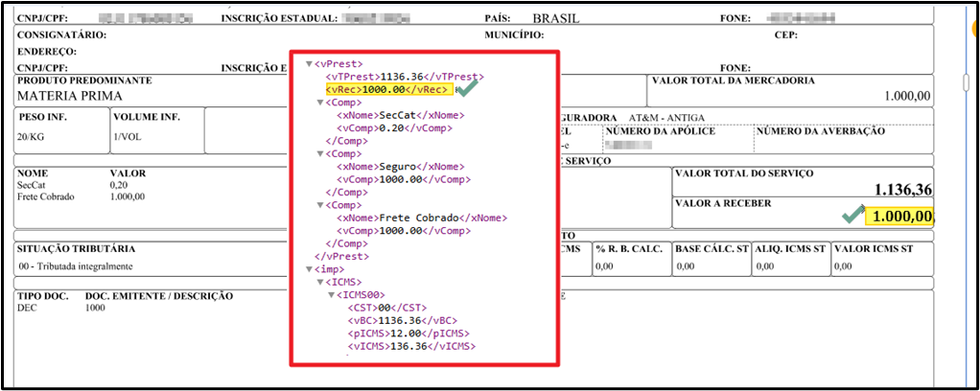Click the VALOR TOTAL DA MERCADORIA heading

coord(734,81)
